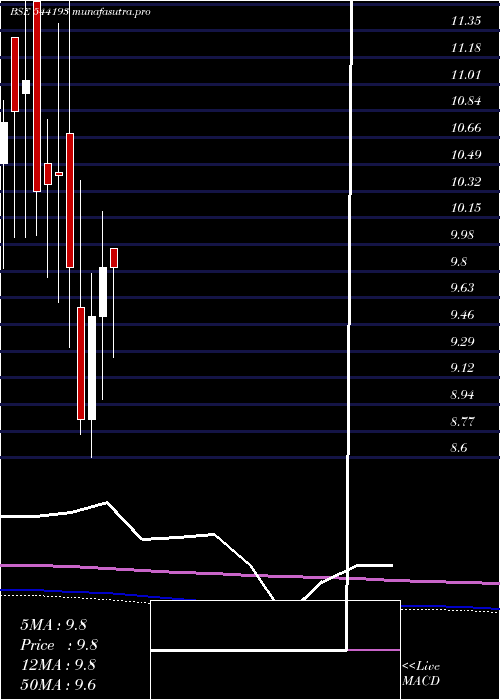500x700 pixels.
Task: Click the 9.63 price axis label
Action: pos(462,288)
